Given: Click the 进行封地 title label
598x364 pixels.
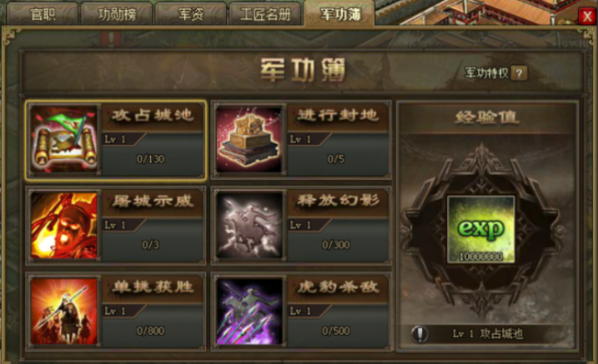Looking at the screenshot, I should [338, 116].
